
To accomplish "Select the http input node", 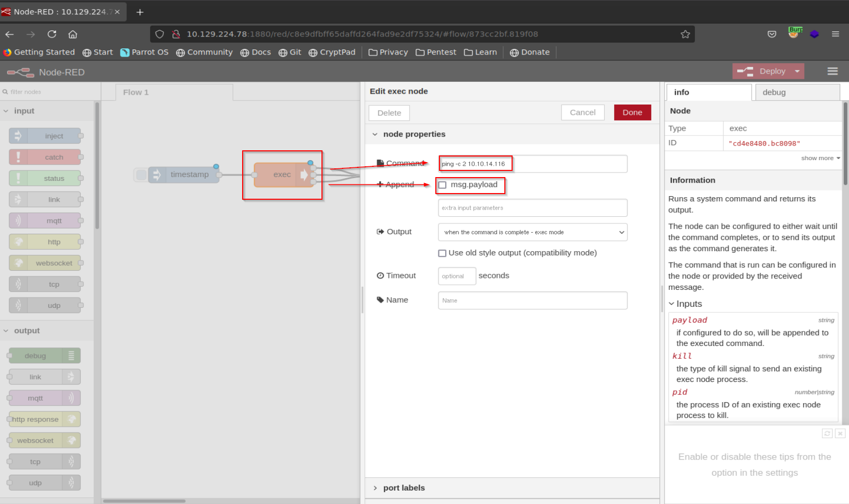I will (45, 241).
